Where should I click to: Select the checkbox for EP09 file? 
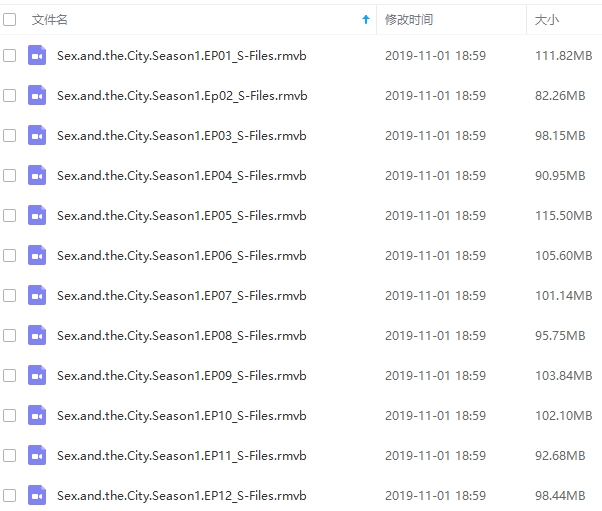10,375
